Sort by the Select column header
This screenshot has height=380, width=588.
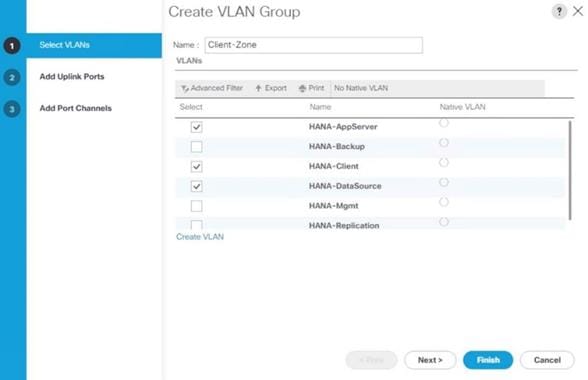[191, 107]
